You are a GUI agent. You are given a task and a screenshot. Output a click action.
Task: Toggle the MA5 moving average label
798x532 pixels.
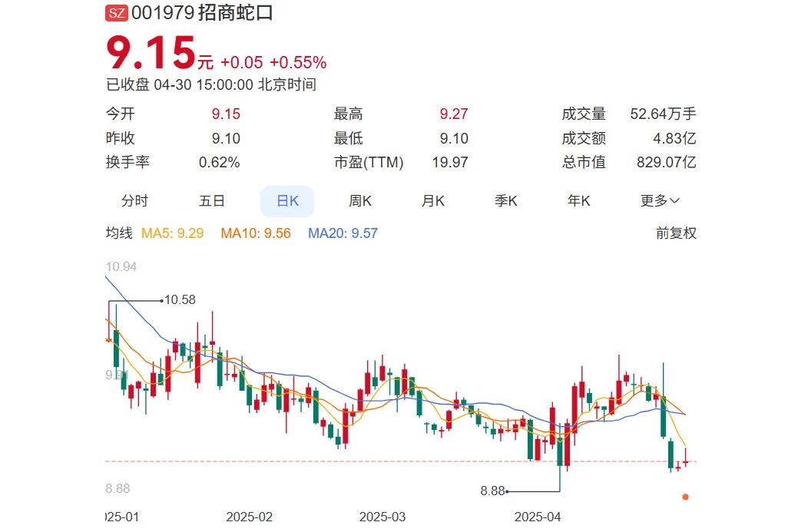click(173, 233)
